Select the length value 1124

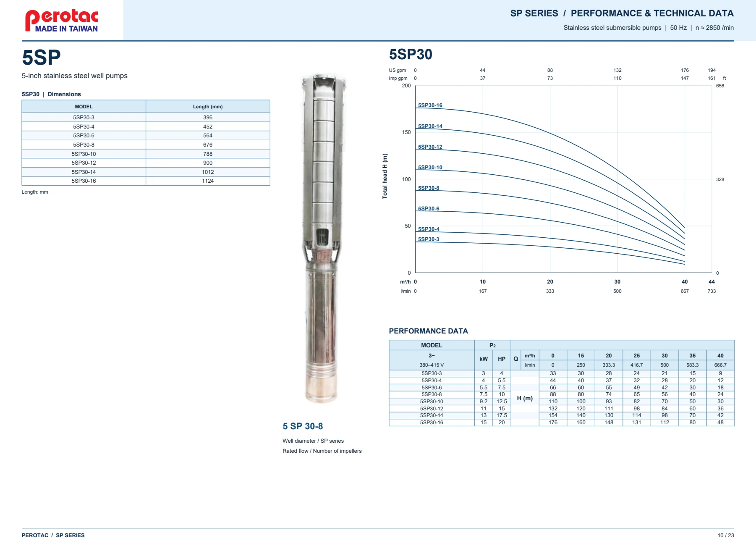tap(208, 181)
